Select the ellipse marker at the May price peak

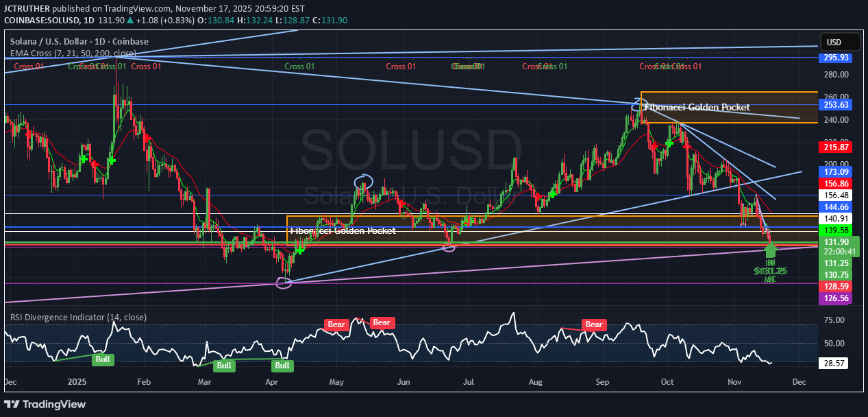tap(364, 182)
